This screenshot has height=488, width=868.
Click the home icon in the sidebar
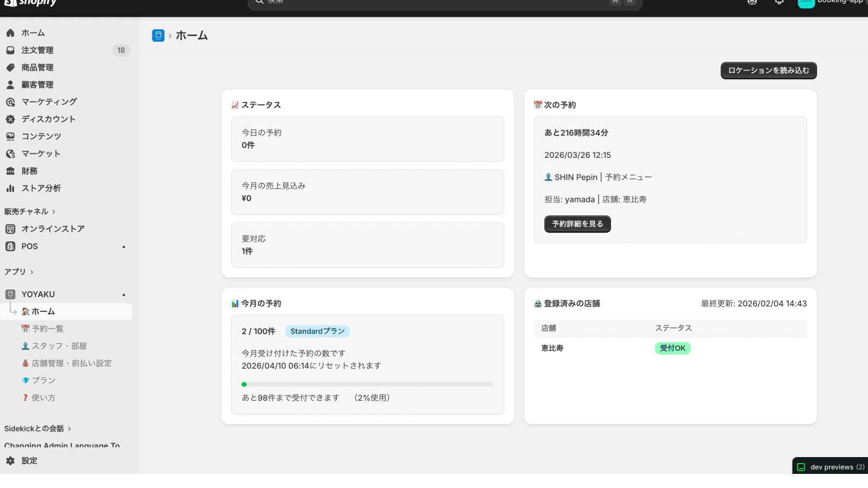coord(10,33)
